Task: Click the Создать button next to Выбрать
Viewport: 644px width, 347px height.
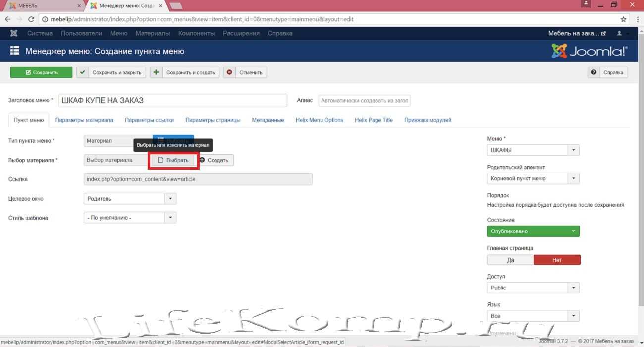Action: (x=214, y=160)
